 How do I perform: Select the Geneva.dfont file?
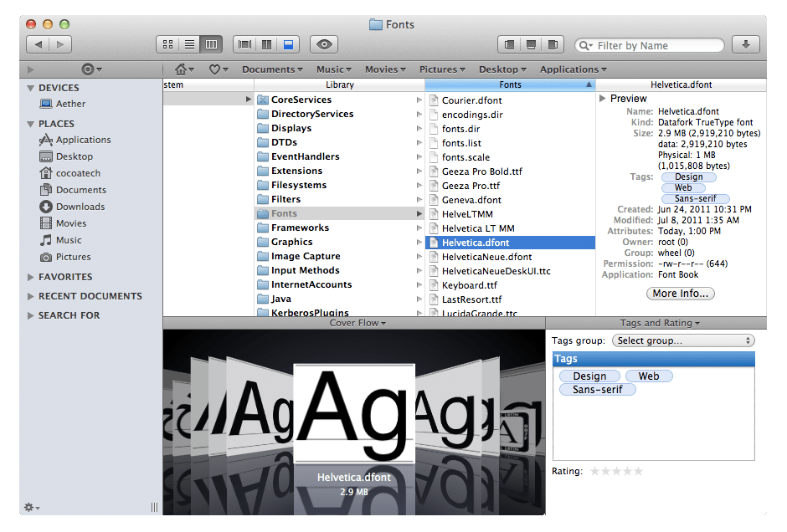click(x=511, y=200)
